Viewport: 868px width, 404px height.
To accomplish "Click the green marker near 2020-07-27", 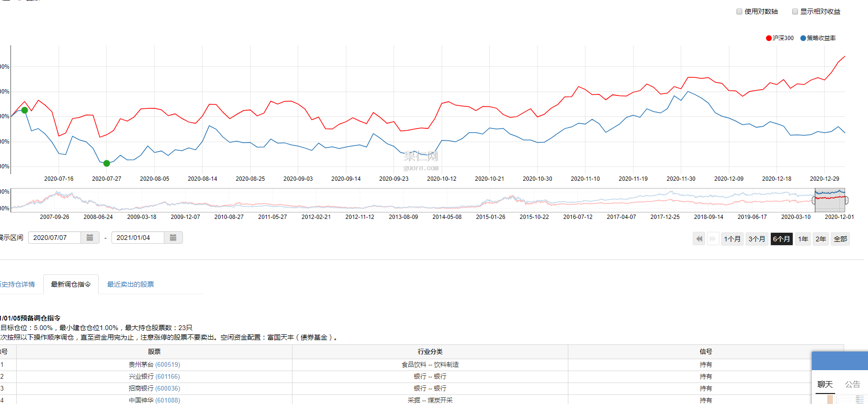I will (107, 163).
